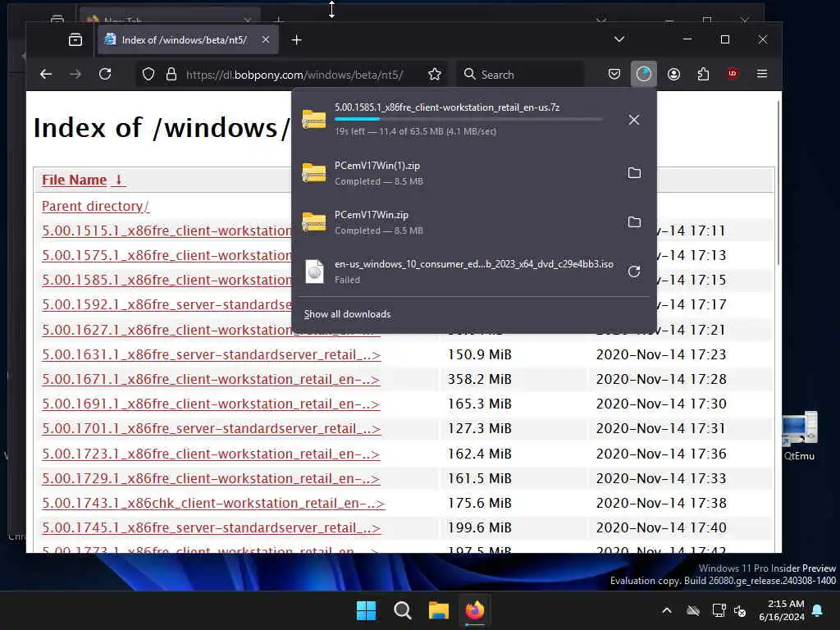Viewport: 840px width, 630px height.
Task: Click the 199.6 MiB size cell
Action: (479, 527)
